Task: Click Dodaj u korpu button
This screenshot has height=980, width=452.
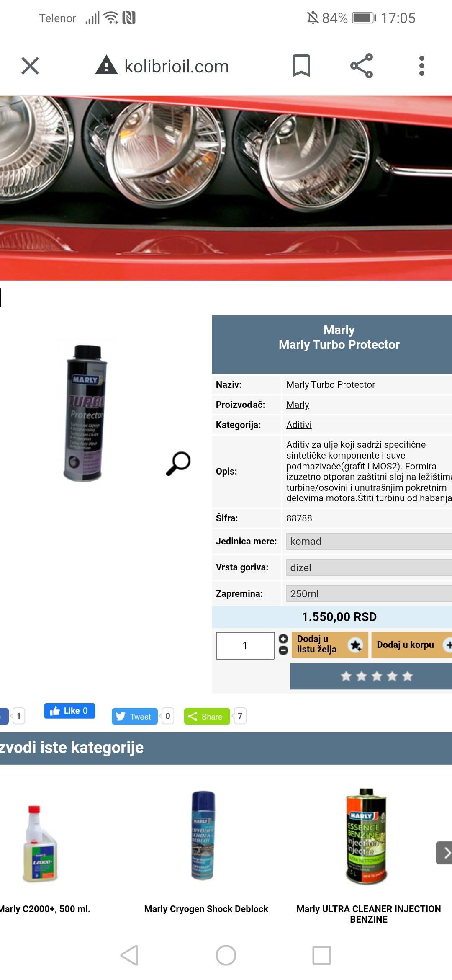Action: (412, 645)
